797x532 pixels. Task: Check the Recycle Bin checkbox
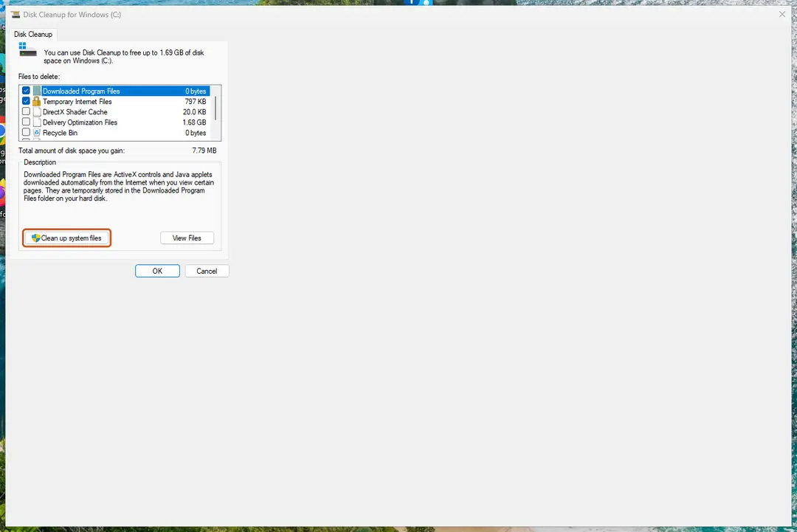(x=26, y=132)
